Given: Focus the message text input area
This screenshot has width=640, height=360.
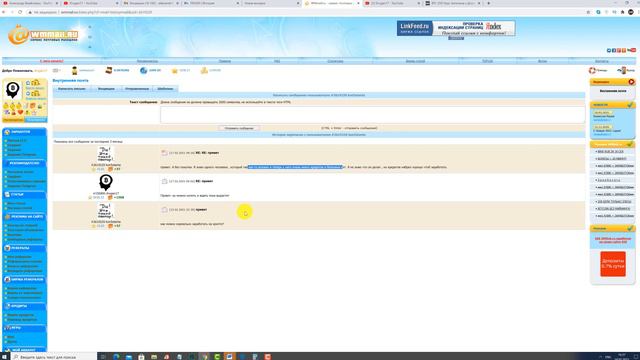Looking at the screenshot, I should (372, 115).
